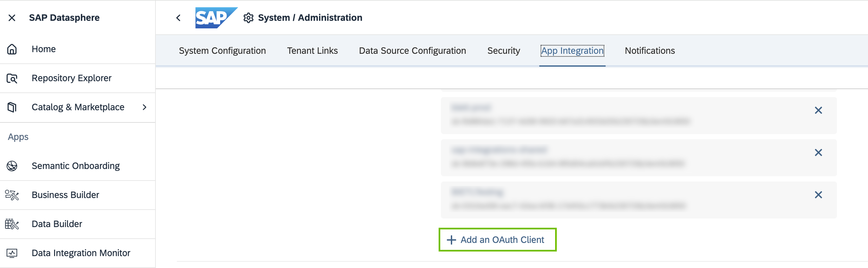This screenshot has width=868, height=268.
Task: Go to the Security tab
Action: click(503, 50)
